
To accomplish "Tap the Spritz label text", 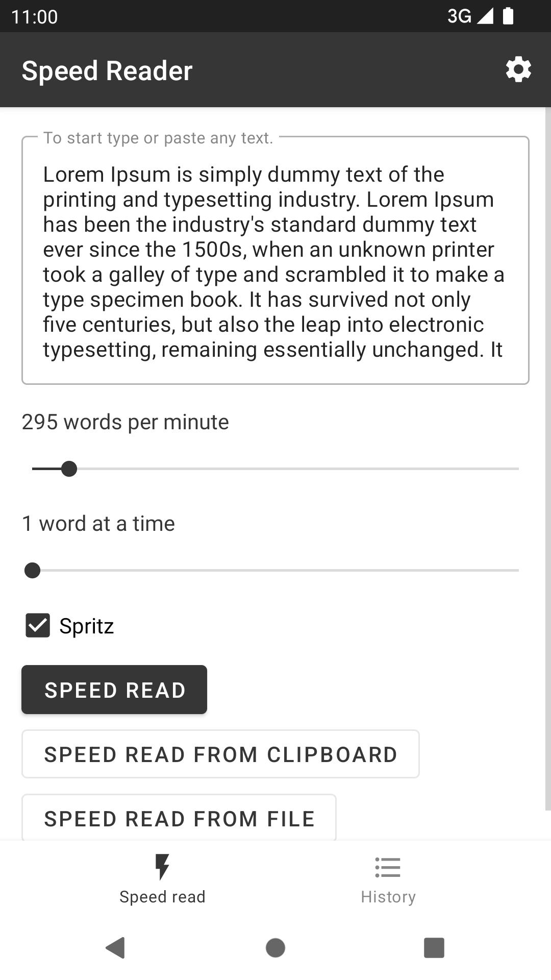I will point(87,626).
